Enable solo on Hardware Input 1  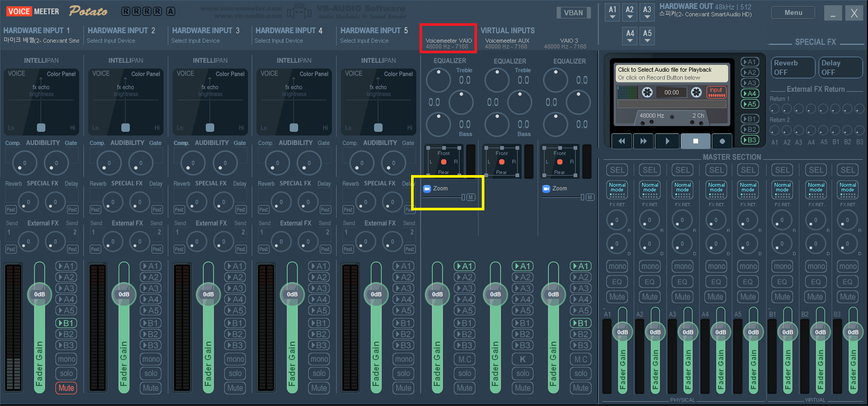66,373
